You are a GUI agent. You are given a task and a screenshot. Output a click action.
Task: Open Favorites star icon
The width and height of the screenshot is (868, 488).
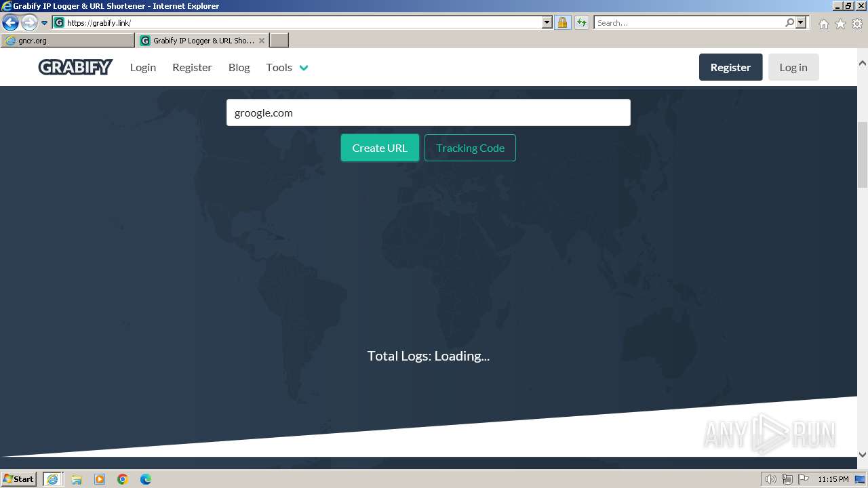(x=840, y=24)
